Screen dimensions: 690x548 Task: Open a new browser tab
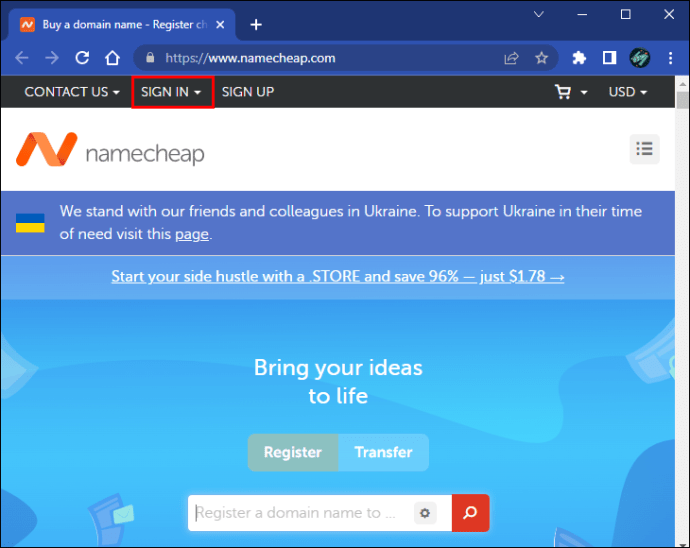256,25
